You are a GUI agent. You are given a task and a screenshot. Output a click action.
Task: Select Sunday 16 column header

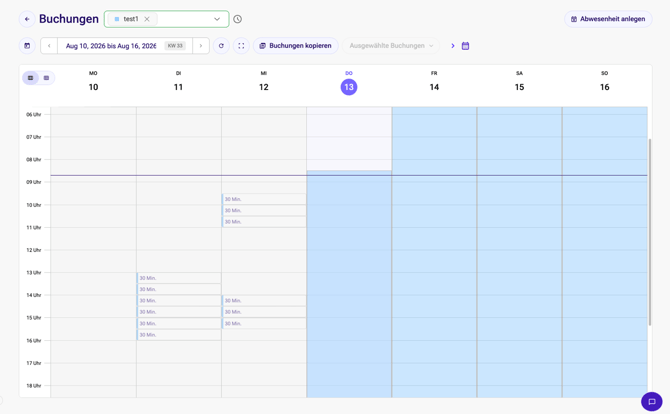click(605, 82)
